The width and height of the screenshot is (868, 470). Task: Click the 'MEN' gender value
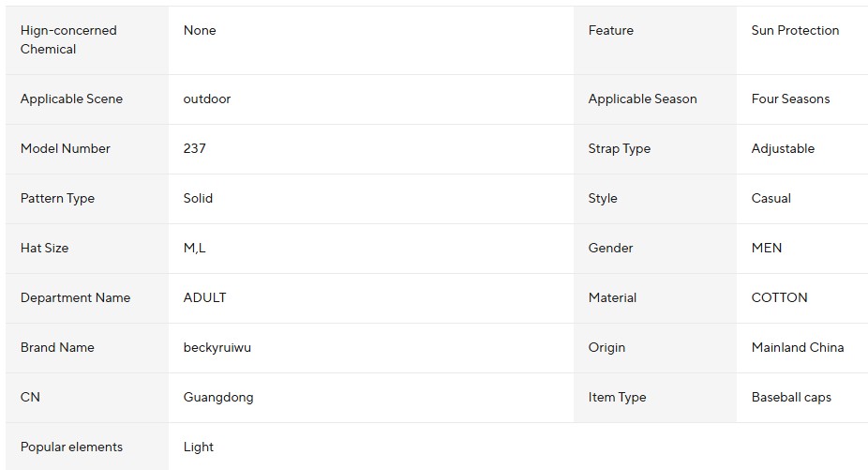tap(766, 249)
